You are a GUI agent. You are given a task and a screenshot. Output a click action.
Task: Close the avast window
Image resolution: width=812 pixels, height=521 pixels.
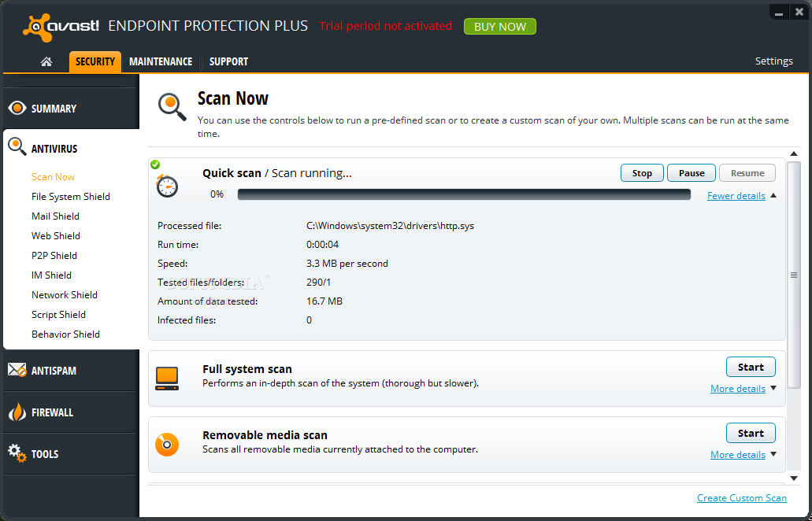point(799,13)
